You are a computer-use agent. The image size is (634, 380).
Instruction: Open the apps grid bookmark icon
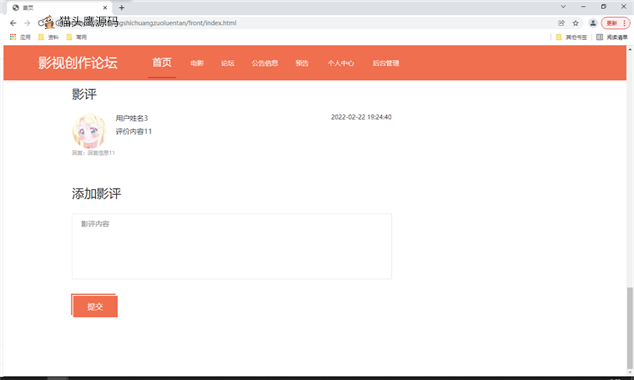click(13, 37)
